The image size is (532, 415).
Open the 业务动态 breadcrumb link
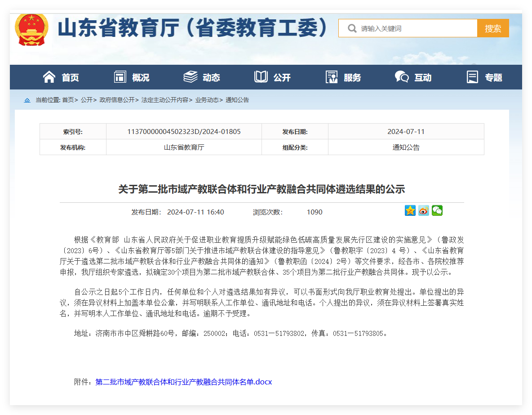207,100
